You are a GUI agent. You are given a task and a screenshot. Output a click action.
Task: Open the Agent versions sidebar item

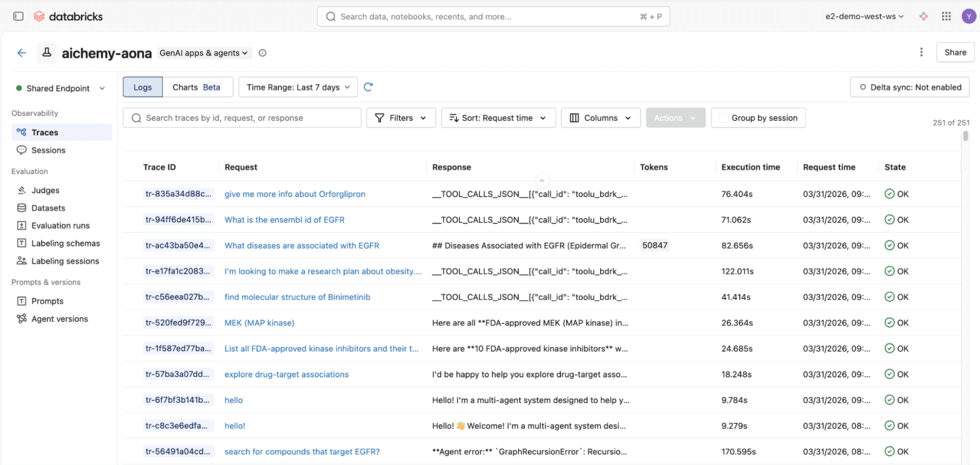62,319
